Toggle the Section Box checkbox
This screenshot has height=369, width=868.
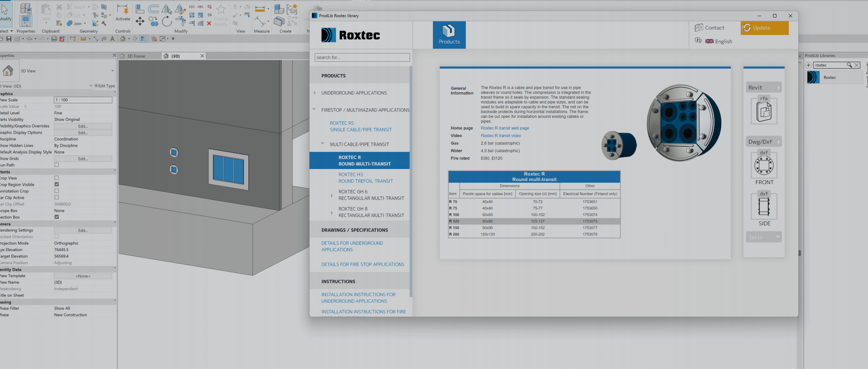pos(57,217)
